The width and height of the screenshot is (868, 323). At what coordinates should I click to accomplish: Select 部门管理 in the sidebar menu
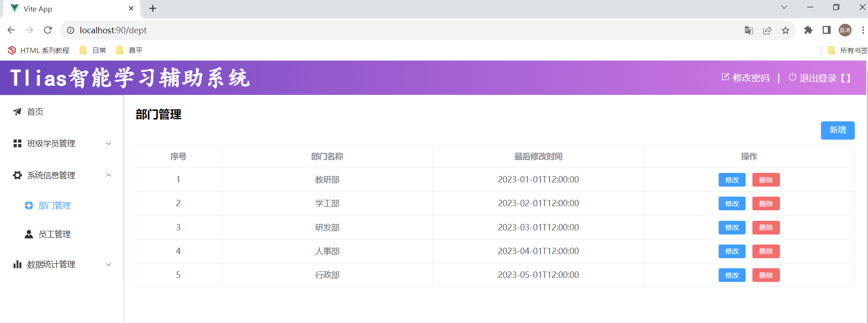pos(54,206)
